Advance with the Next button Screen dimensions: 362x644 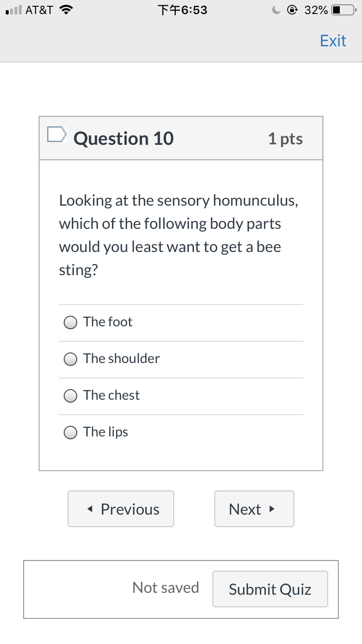click(254, 509)
